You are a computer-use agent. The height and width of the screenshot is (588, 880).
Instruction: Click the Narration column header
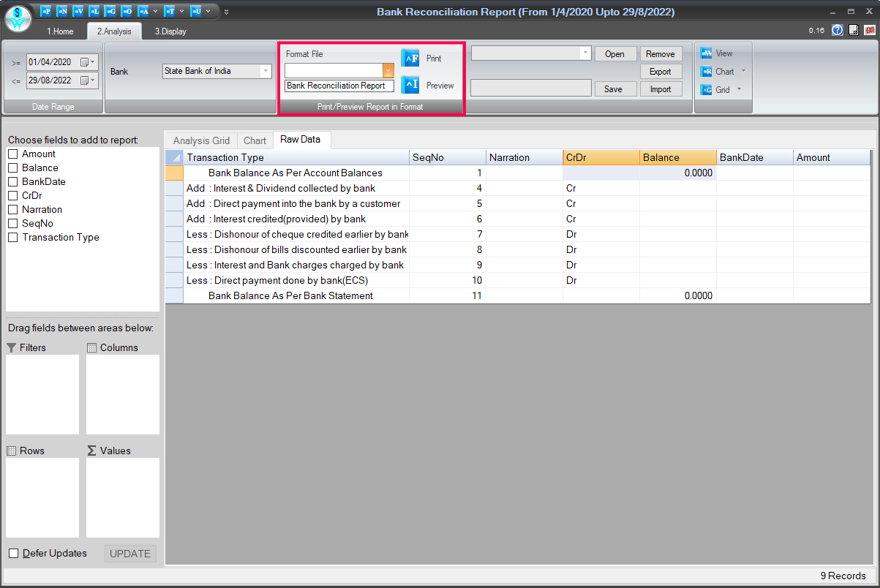pyautogui.click(x=524, y=157)
